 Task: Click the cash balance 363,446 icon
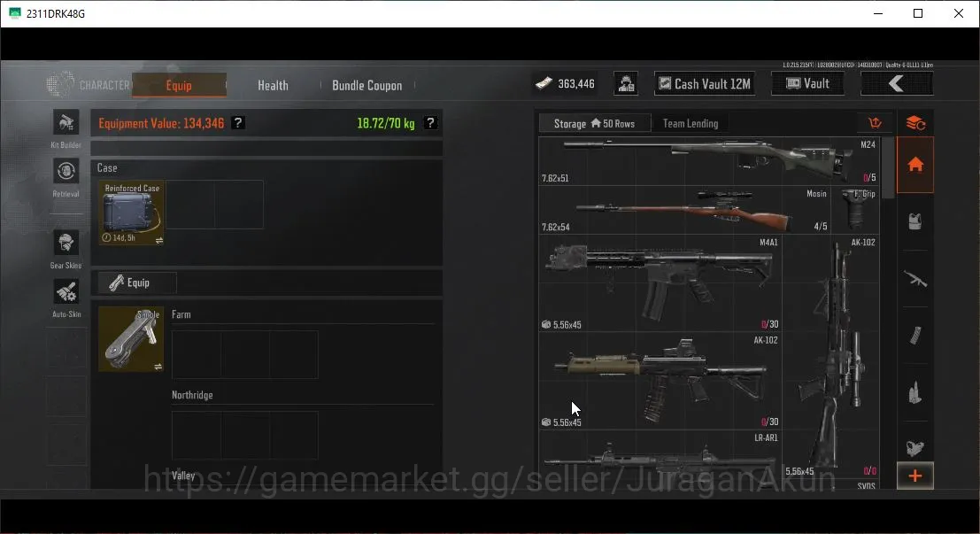[x=544, y=83]
